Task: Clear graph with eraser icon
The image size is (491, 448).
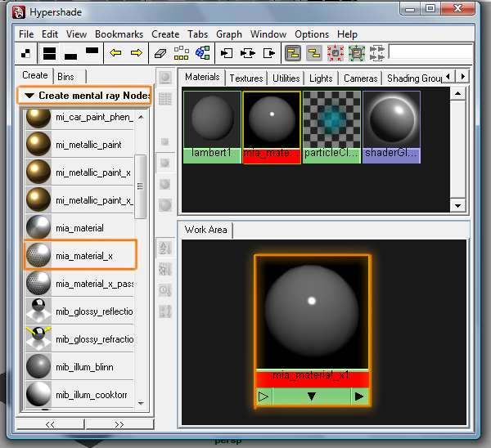Action: (x=160, y=53)
